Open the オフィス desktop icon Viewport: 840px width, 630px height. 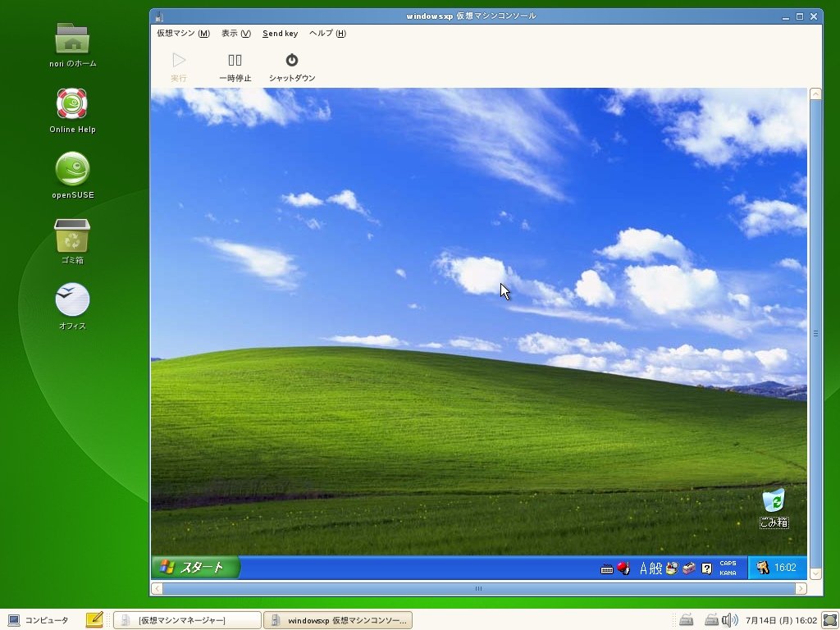(x=72, y=307)
